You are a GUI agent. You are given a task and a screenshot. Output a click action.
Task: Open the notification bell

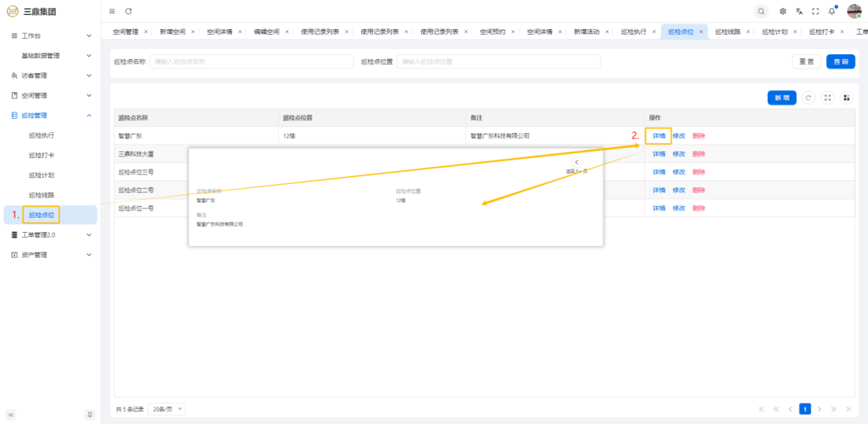pyautogui.click(x=831, y=11)
